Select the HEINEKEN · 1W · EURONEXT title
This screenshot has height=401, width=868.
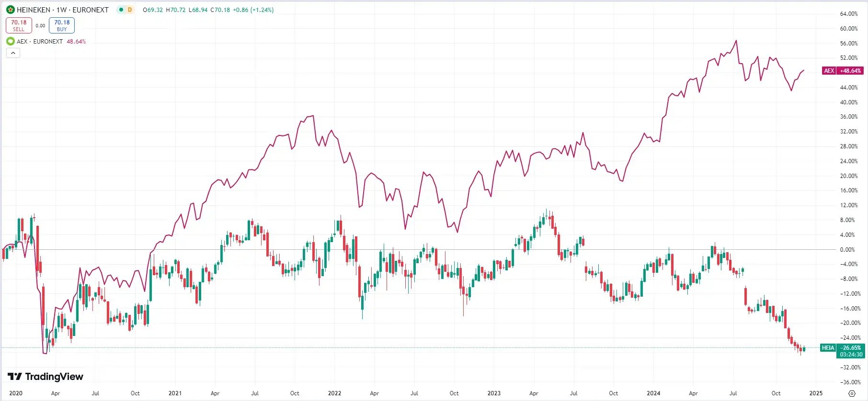click(x=63, y=10)
